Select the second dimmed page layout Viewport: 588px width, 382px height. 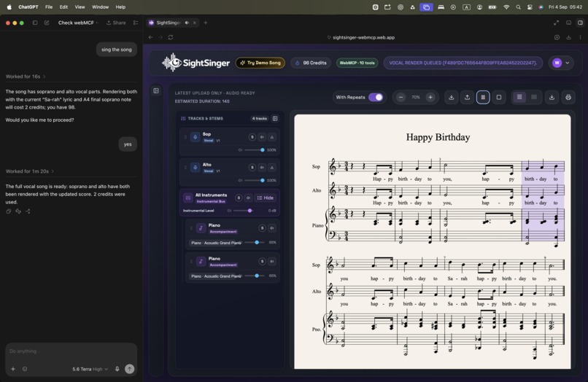[x=534, y=98]
